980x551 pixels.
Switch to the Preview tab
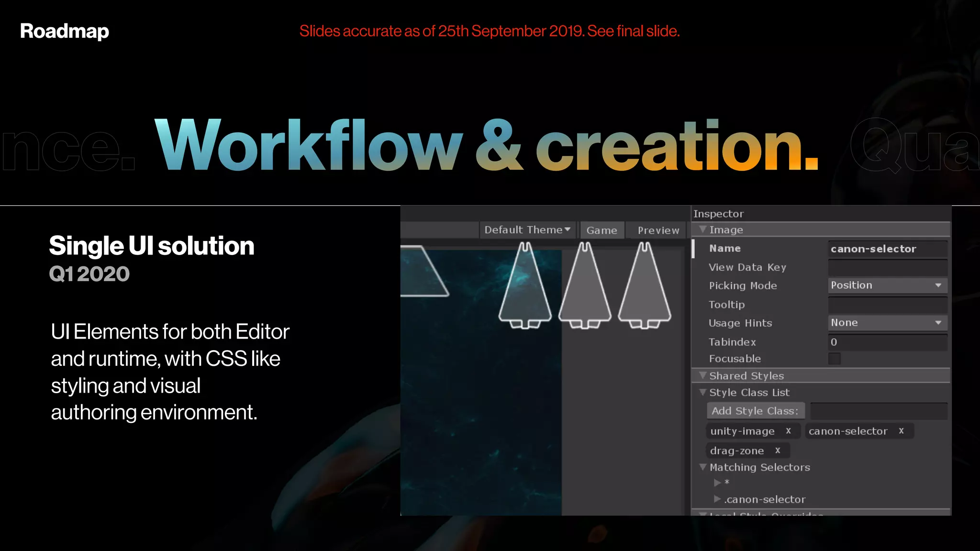coord(658,231)
